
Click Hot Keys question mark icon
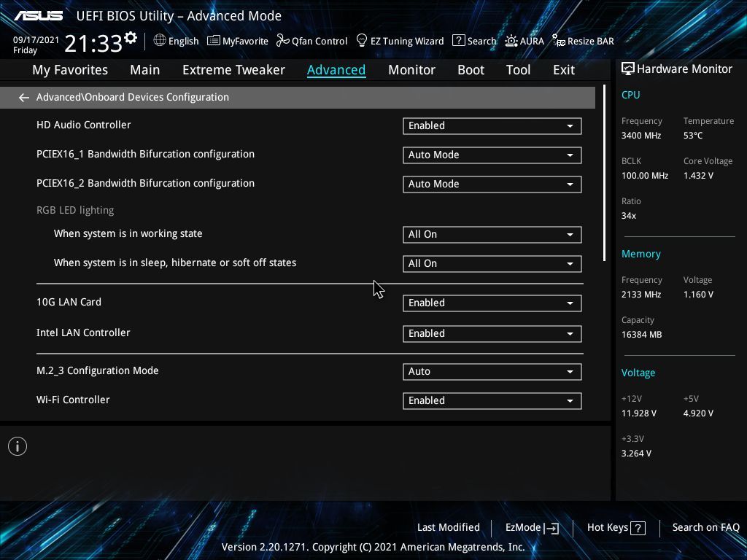pyautogui.click(x=638, y=528)
